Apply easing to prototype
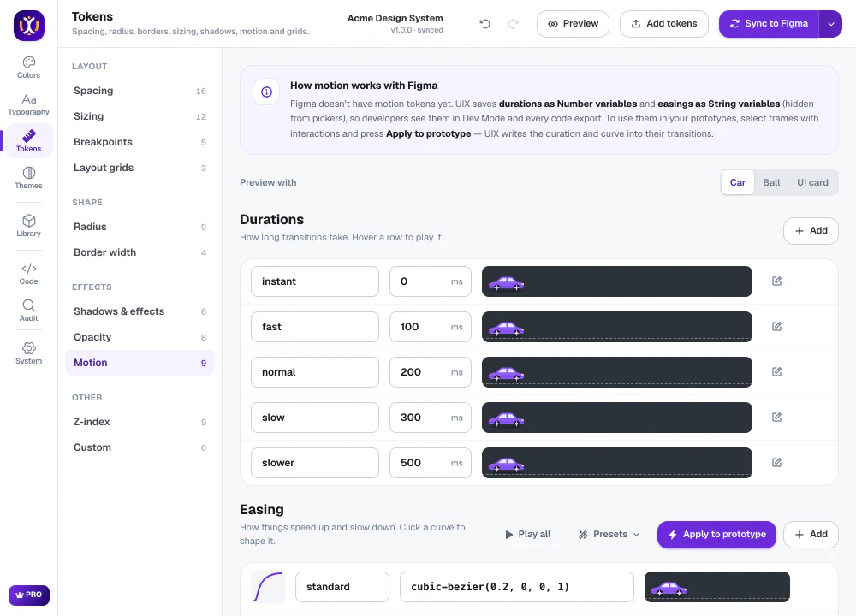 (x=716, y=535)
